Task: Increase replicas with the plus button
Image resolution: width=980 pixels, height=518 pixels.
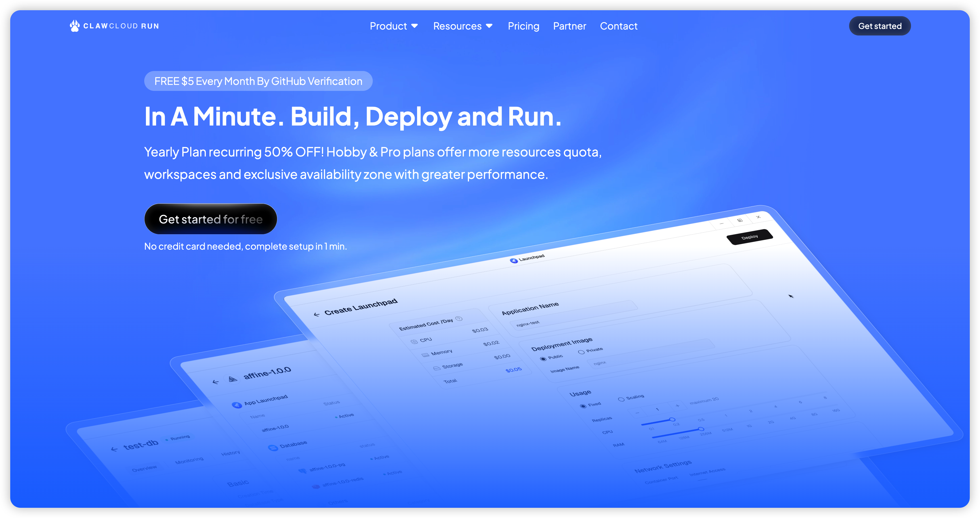Action: coord(678,406)
